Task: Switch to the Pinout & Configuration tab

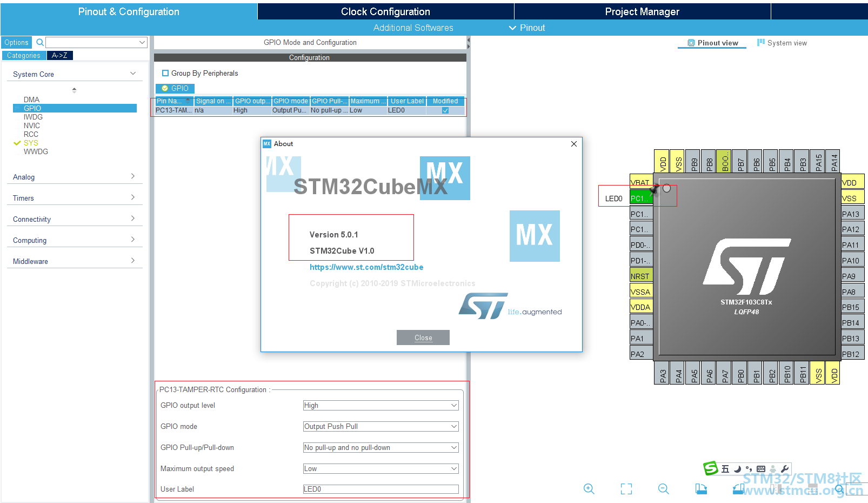Action: pos(129,11)
